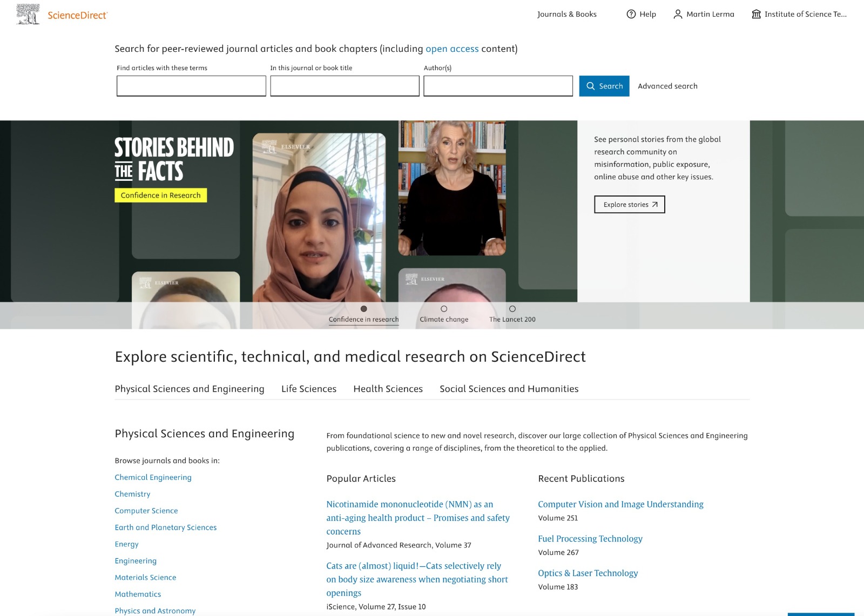Screen dimensions: 864x616
Task: Select the Confidence in research carousel dot
Action: coord(363,309)
